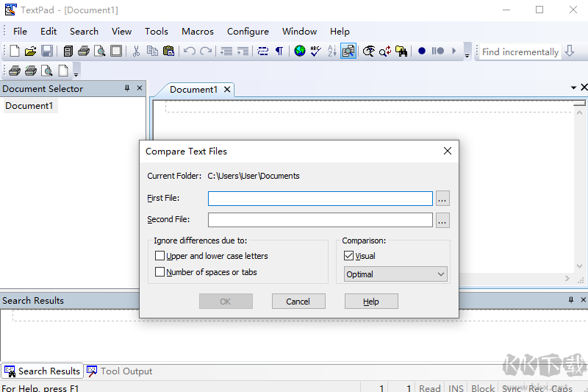Open the document tabs list arrow
Viewport: 588px width, 392px height.
tap(573, 88)
